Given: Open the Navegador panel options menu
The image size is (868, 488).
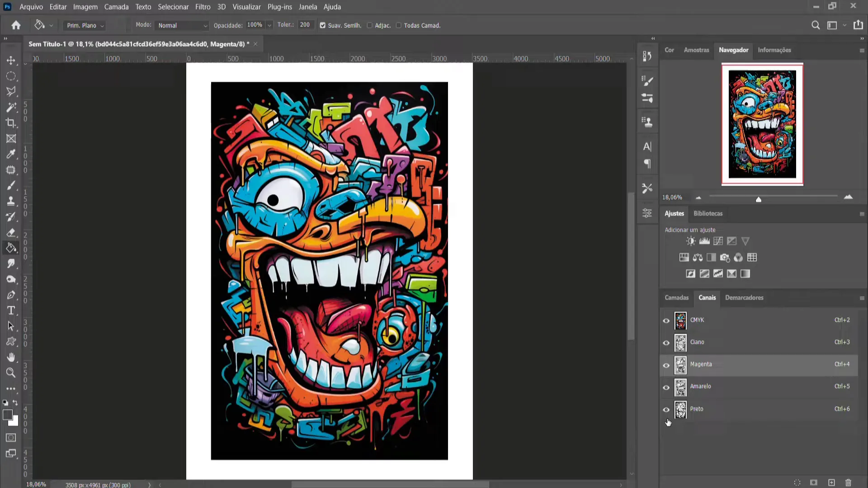Looking at the screenshot, I should pyautogui.click(x=862, y=51).
